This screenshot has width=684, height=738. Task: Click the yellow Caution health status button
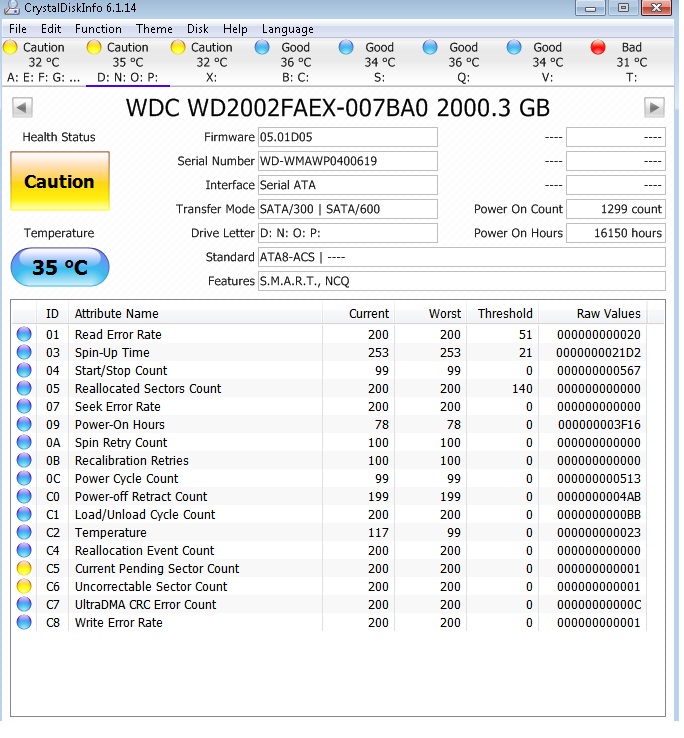(60, 181)
